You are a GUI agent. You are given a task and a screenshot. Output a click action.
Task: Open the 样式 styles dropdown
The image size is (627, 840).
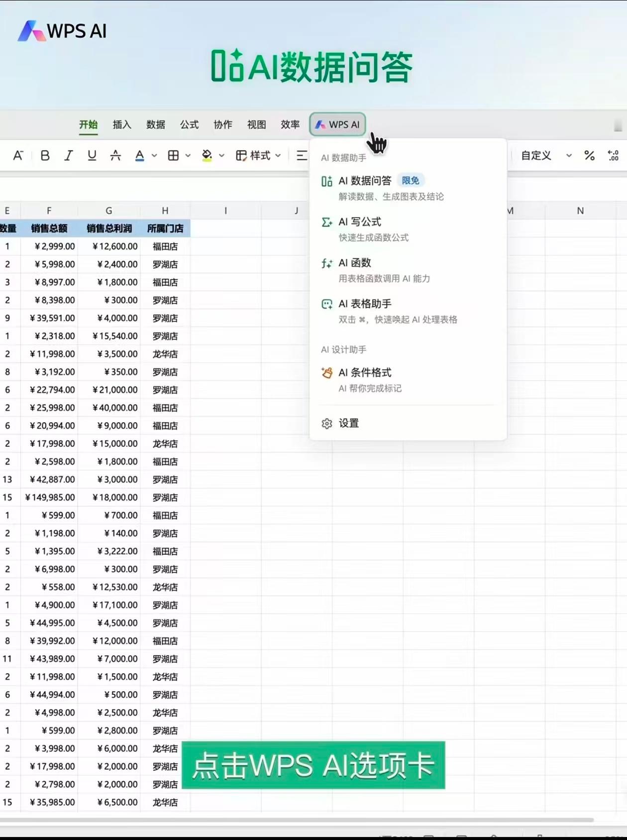click(x=258, y=155)
